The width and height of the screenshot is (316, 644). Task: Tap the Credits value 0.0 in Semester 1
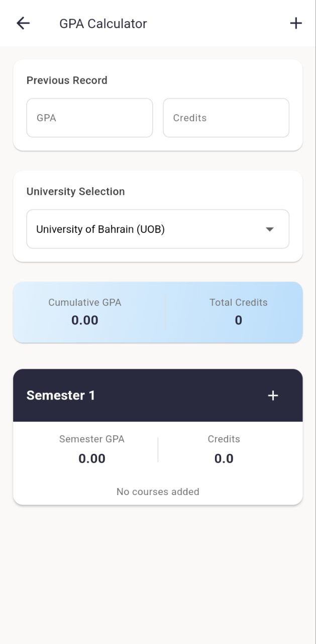224,458
